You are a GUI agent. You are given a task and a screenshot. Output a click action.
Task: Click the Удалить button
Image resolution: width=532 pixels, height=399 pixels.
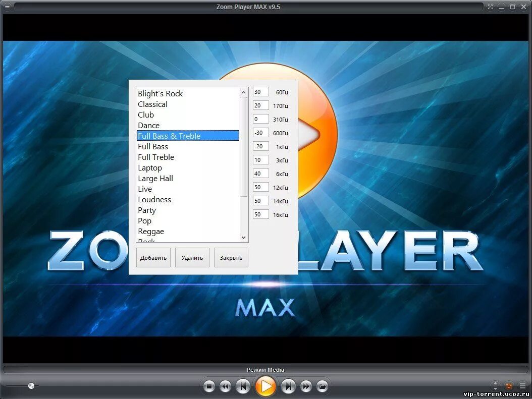[192, 258]
